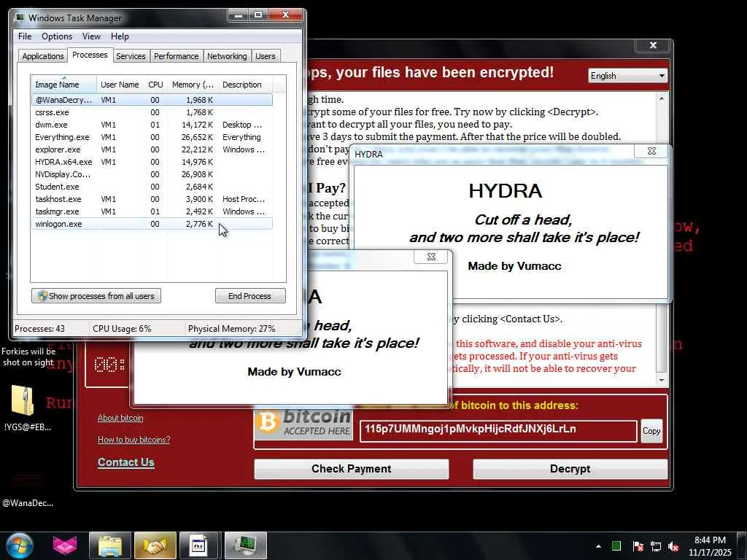Select the dwm.exe process

(x=152, y=125)
